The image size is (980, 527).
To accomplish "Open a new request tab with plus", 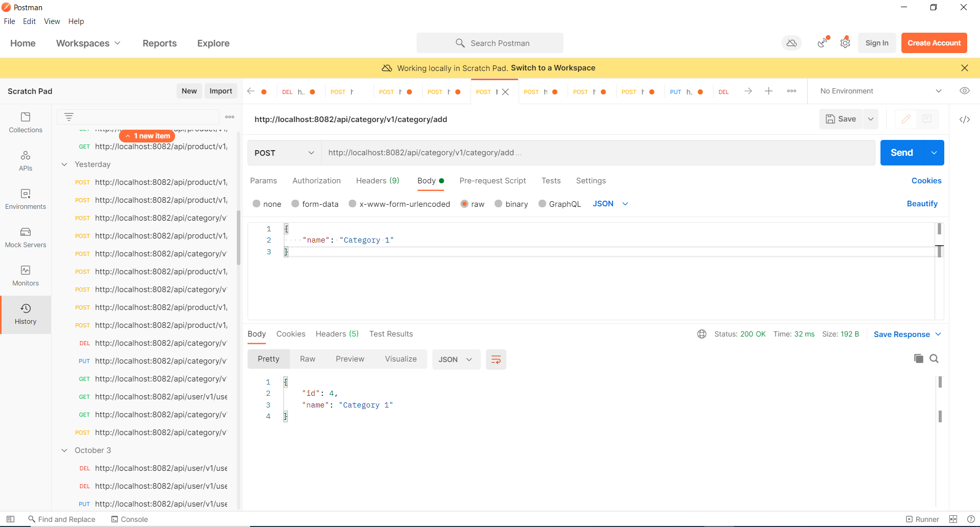I will (769, 91).
